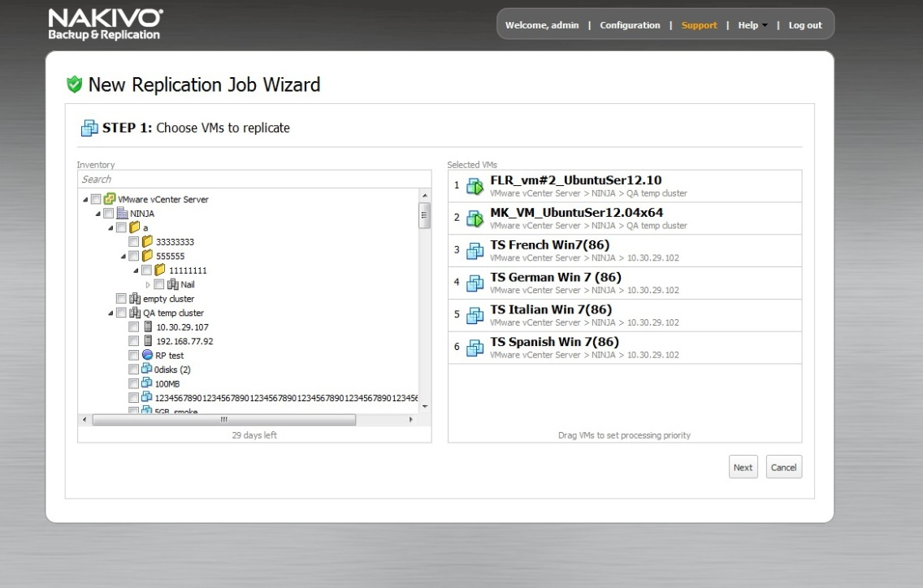This screenshot has height=588, width=923.
Task: Click the running VM icon of MK_VM_UbuntuSer12.04x64
Action: coord(475,218)
